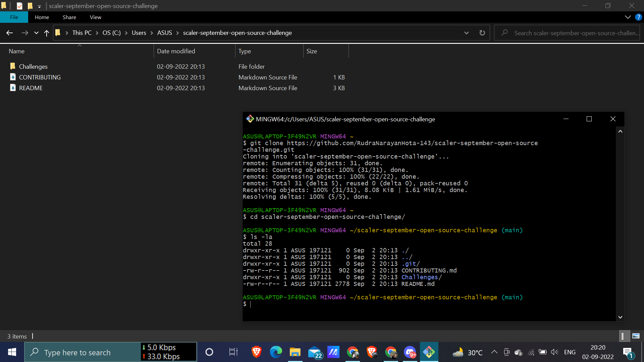This screenshot has width=644, height=362.
Task: Open the Challenges folder
Action: click(x=33, y=66)
